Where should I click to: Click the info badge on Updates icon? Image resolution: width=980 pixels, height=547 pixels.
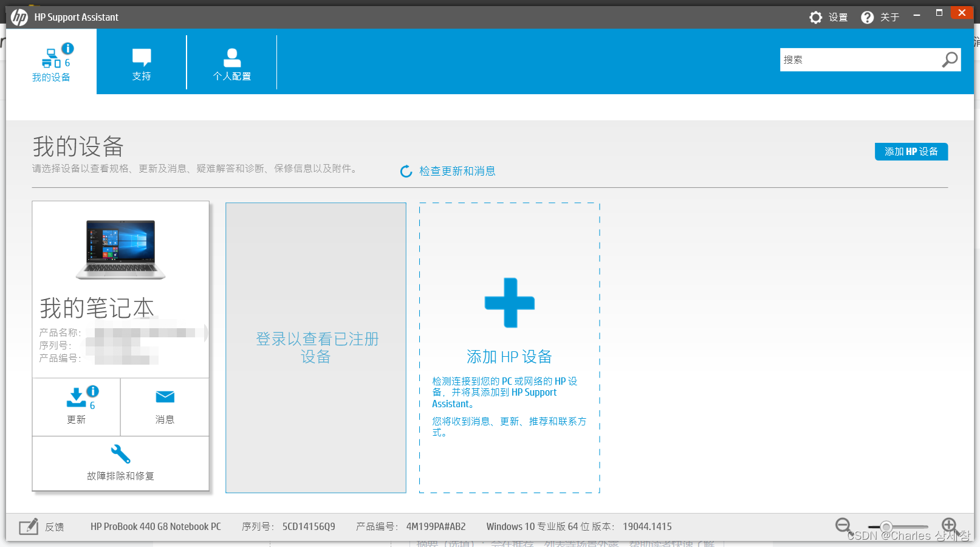[x=93, y=391]
